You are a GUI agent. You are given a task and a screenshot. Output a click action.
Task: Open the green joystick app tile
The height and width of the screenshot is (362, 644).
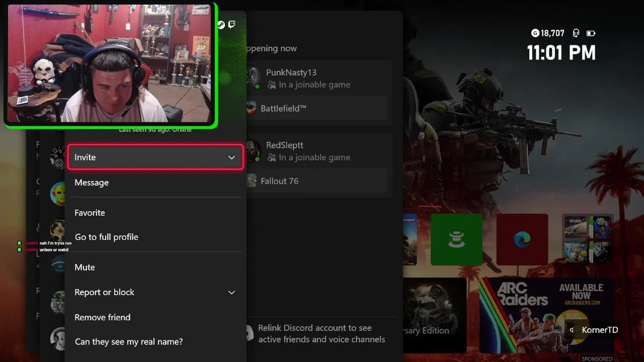tap(456, 239)
